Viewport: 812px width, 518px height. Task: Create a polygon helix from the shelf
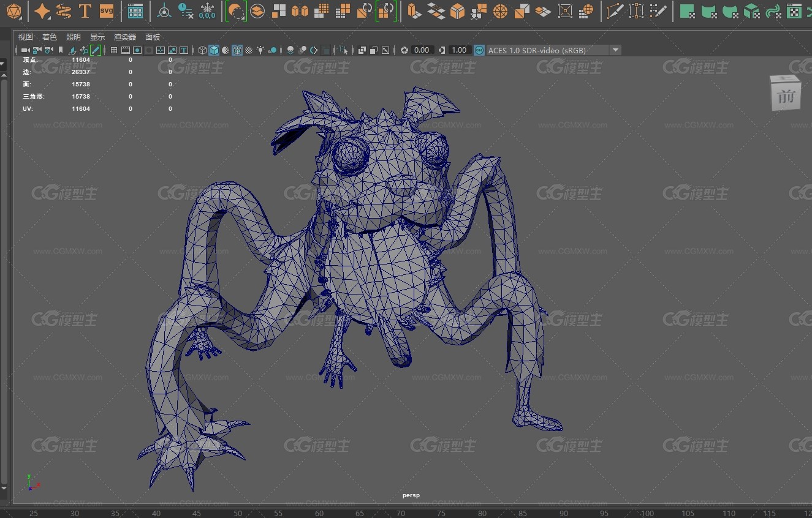(63, 10)
